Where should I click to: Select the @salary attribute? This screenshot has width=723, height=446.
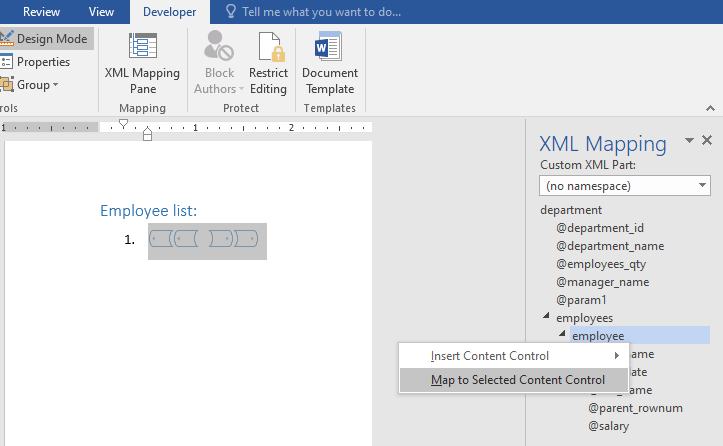tap(608, 426)
